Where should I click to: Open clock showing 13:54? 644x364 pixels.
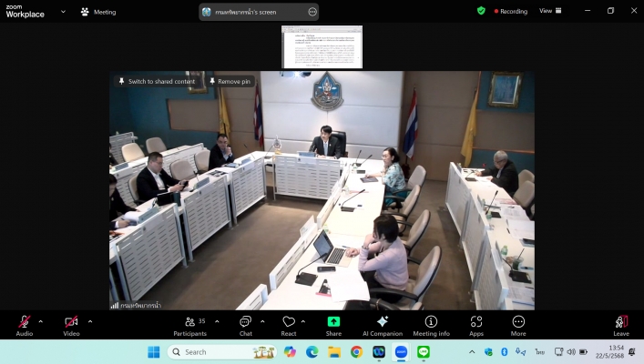pyautogui.click(x=609, y=352)
